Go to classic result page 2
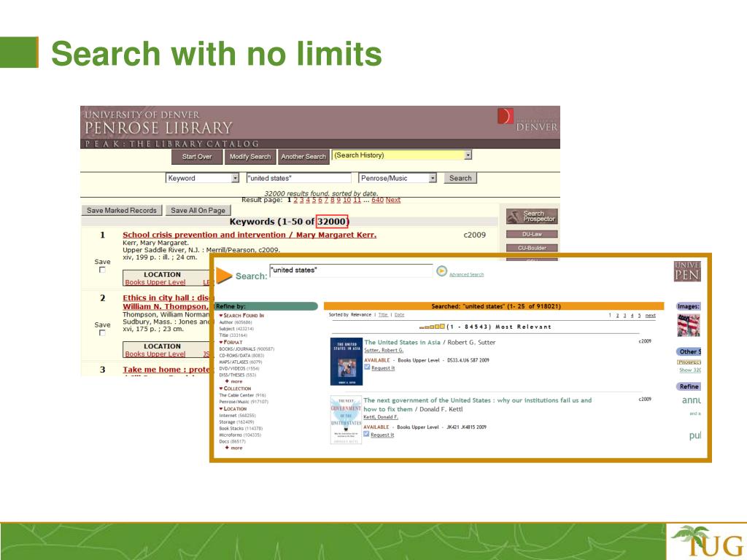747x560 pixels. (x=295, y=200)
